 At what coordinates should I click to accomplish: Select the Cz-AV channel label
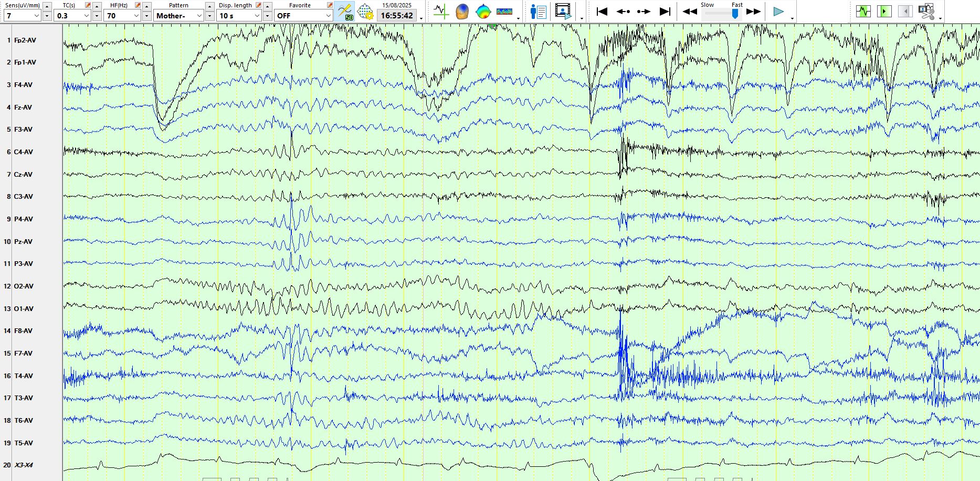point(23,174)
